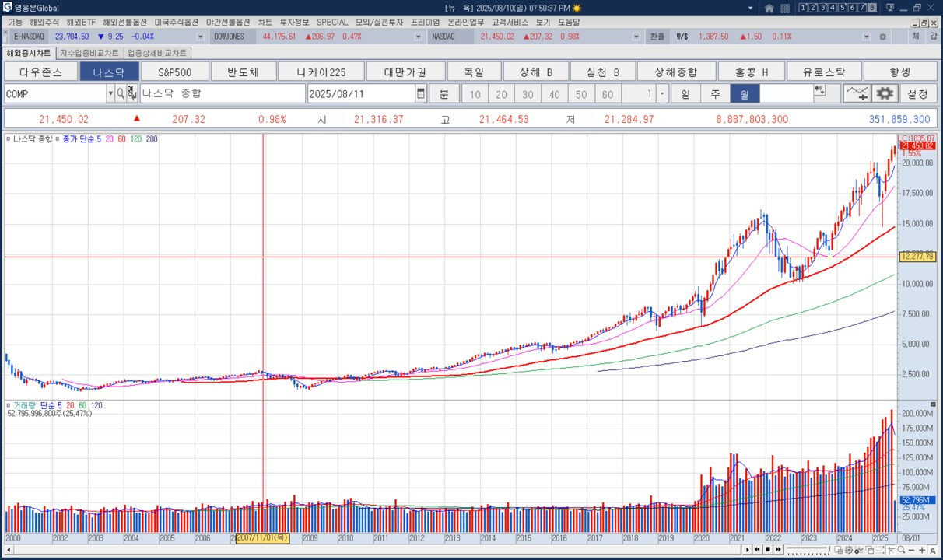Image resolution: width=943 pixels, height=560 pixels.
Task: Toggle the 체 button at top right
Action: (x=916, y=37)
